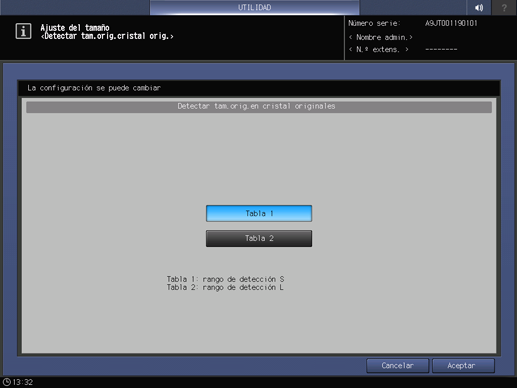Click '<Detectar tam.orig.cristal orig.>' subtitle
Screen dimensions: 517x388
pyautogui.click(x=107, y=36)
